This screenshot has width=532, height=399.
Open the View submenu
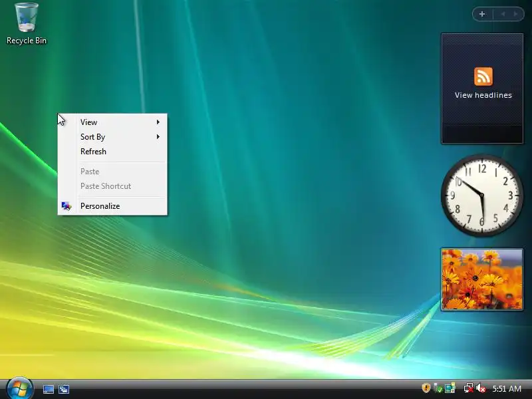112,122
